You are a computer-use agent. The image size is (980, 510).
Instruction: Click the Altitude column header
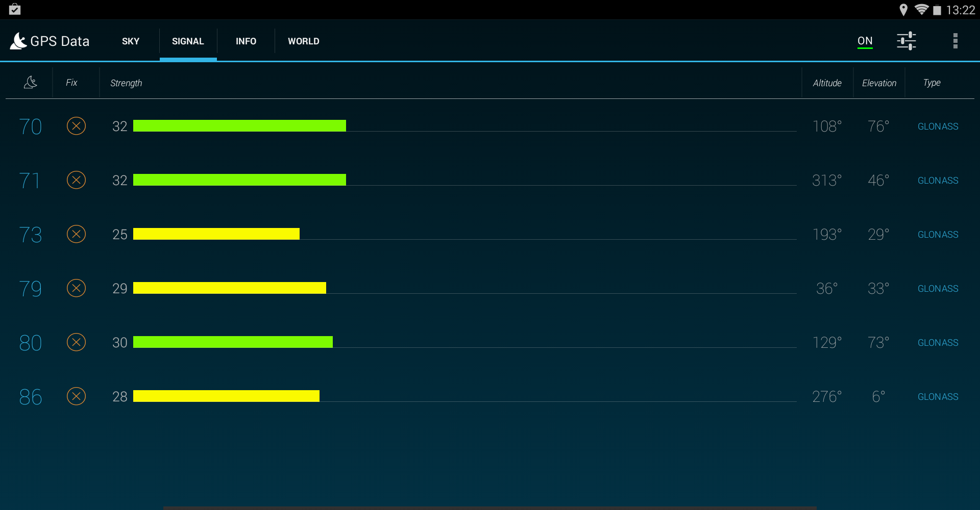tap(827, 83)
